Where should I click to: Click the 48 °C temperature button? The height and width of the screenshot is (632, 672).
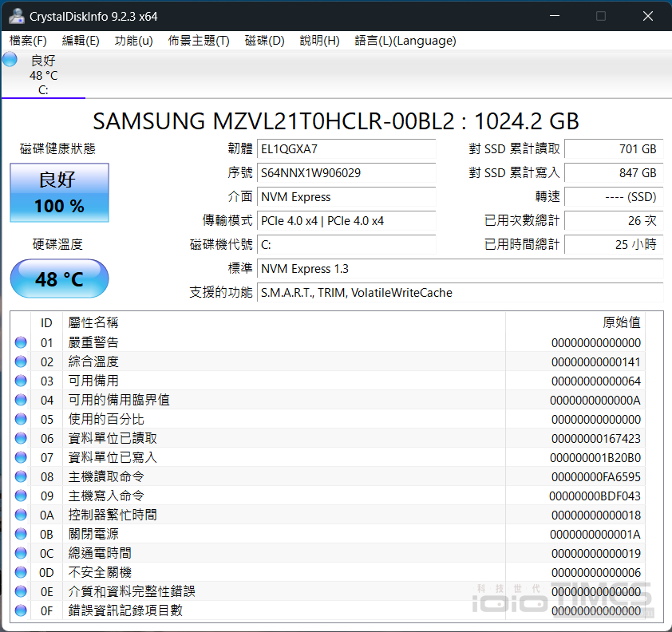(60, 279)
